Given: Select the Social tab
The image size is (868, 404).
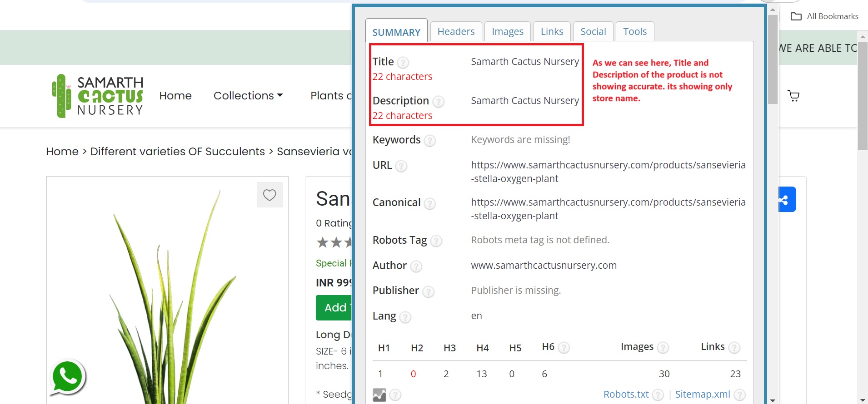Looking at the screenshot, I should 593,31.
